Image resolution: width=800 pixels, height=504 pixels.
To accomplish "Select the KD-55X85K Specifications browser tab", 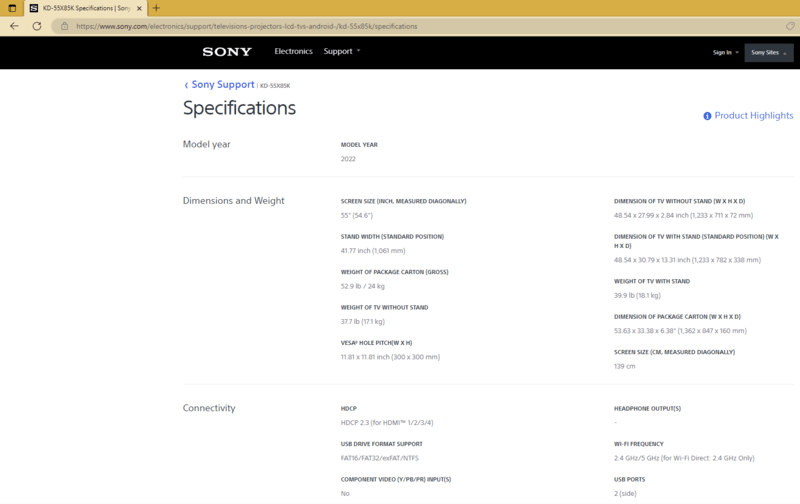I will [x=85, y=8].
